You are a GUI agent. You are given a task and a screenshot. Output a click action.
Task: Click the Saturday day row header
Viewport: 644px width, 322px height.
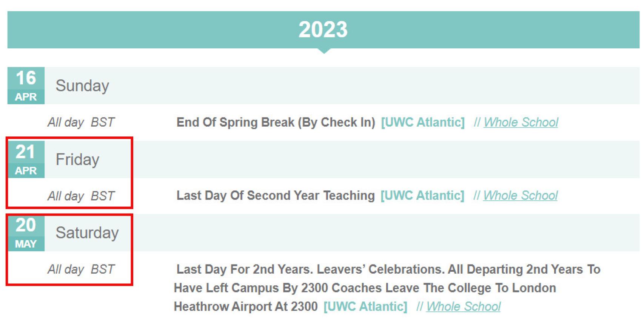[x=342, y=232]
